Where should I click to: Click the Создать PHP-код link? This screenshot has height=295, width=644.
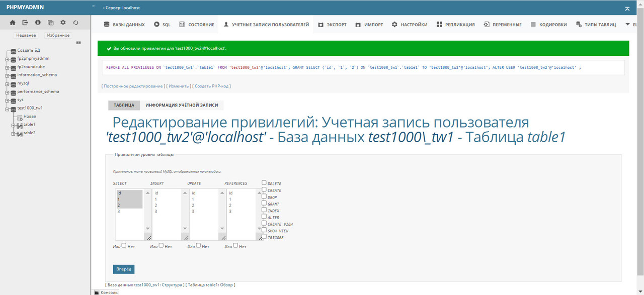[x=213, y=86]
